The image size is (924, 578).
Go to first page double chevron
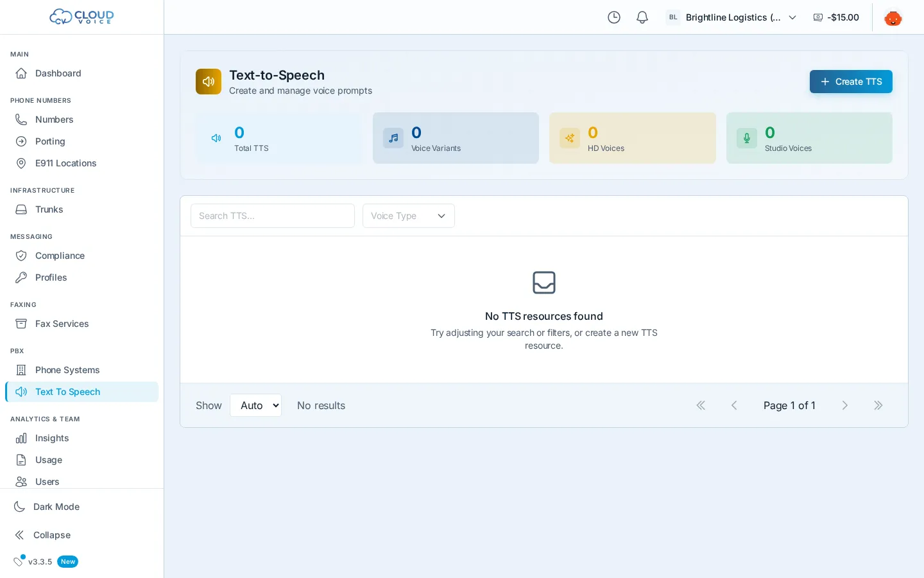pos(701,405)
